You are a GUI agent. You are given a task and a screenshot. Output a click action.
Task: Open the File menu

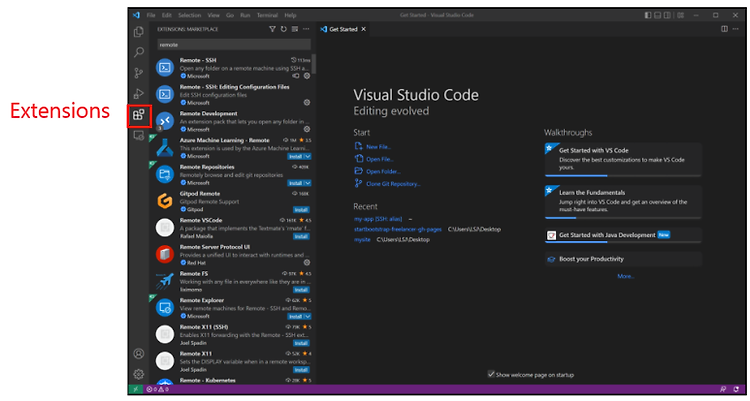[x=151, y=15]
